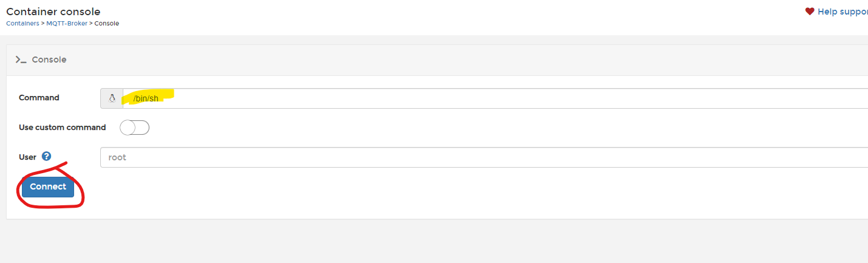Click the "Use custom command" label text

(63, 128)
